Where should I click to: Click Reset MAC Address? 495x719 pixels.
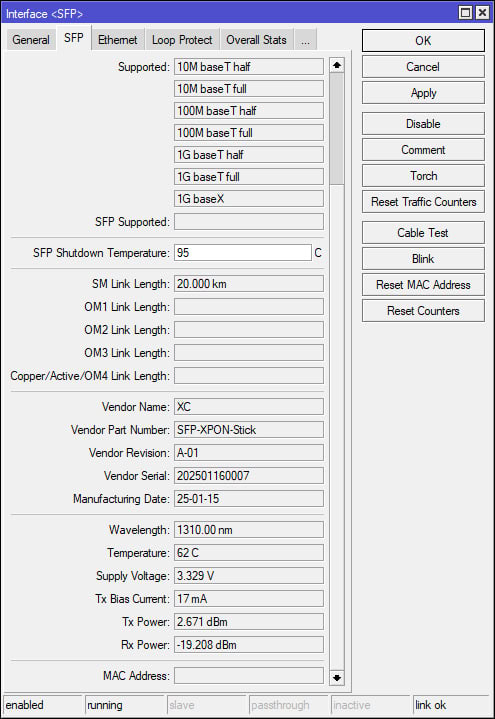(423, 285)
